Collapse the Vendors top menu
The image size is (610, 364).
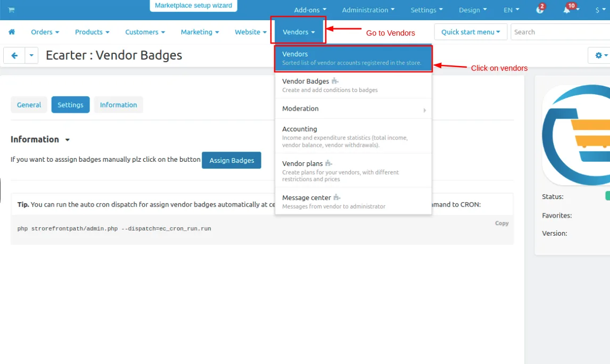(x=299, y=32)
